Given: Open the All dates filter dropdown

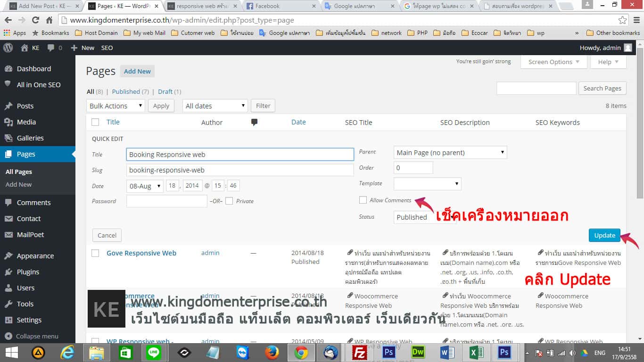Looking at the screenshot, I should click(215, 106).
